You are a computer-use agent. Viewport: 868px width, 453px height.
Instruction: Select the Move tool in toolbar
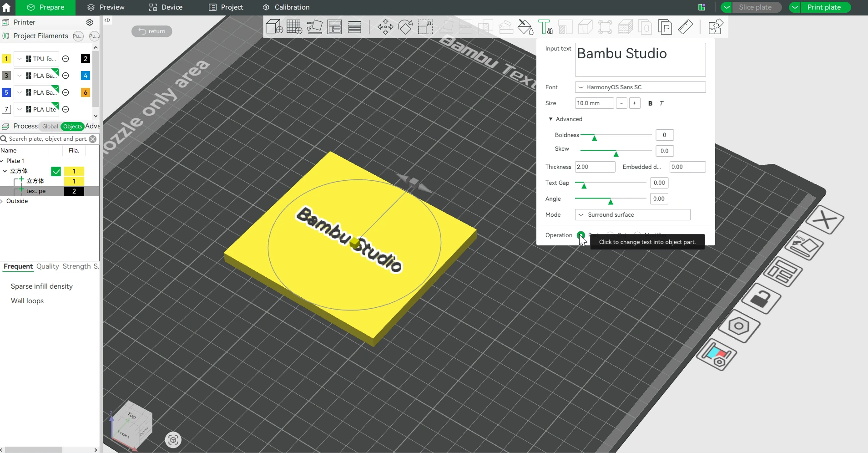(x=385, y=27)
